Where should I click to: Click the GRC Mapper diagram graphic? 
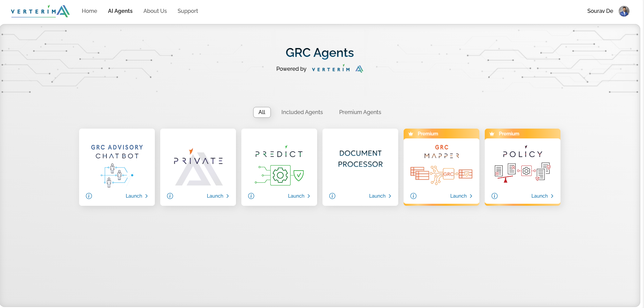(x=441, y=175)
